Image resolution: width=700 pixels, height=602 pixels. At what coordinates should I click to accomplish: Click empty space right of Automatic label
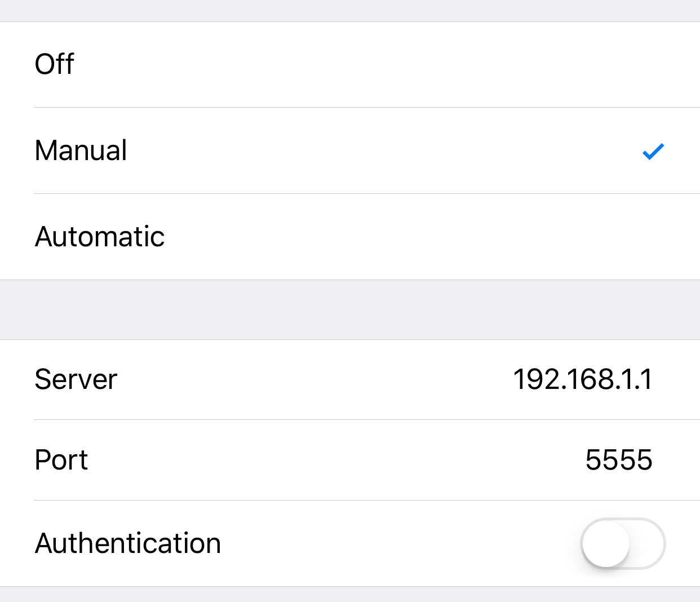tap(423, 237)
